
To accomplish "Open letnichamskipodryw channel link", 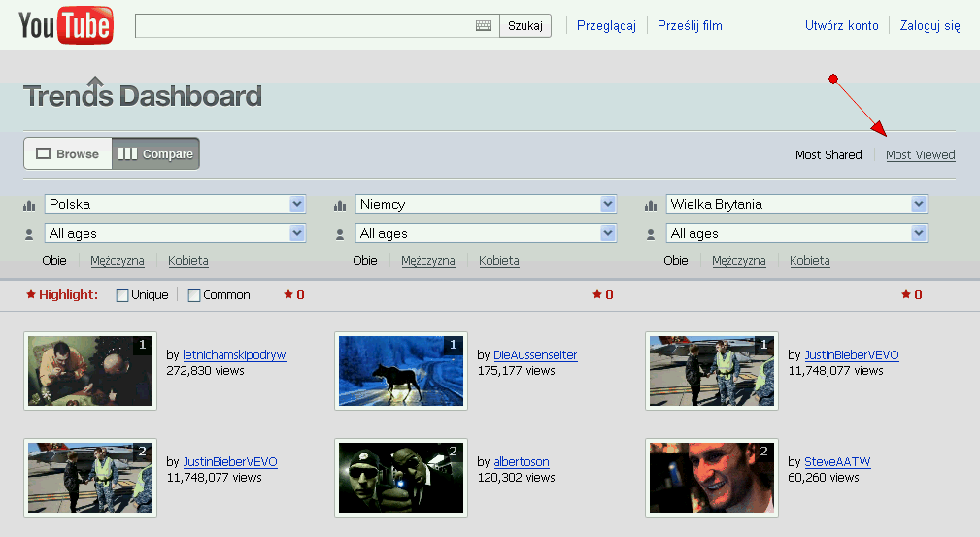I will tap(234, 355).
